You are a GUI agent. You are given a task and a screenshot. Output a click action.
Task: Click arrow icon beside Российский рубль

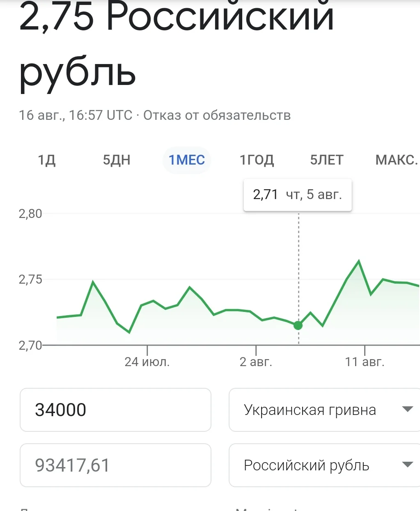[x=407, y=465]
